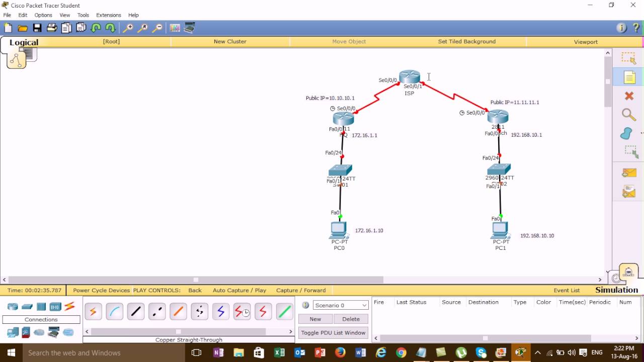644x362 pixels.
Task: Zoom in using the plus magnifier icon
Action: [128, 28]
